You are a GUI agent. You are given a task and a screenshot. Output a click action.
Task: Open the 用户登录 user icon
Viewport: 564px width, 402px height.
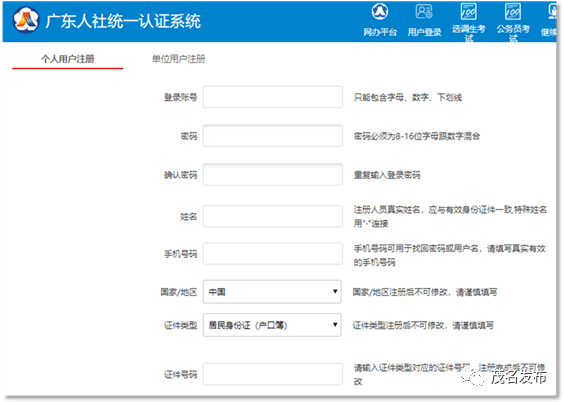tap(424, 12)
